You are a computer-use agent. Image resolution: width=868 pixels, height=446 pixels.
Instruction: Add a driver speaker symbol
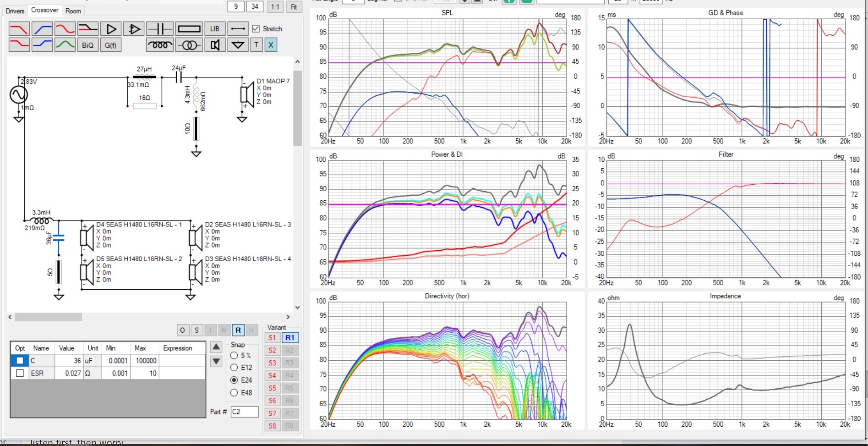pos(215,45)
